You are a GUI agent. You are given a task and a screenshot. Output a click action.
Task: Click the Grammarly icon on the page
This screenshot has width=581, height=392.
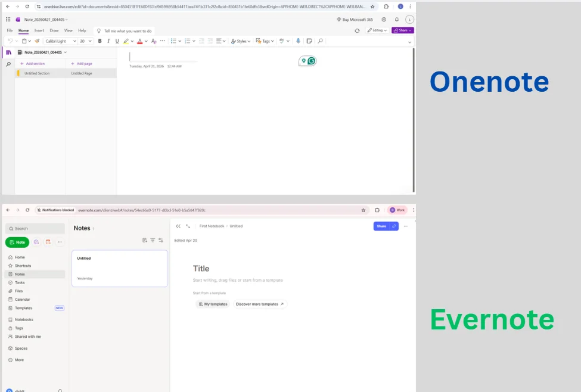tap(312, 61)
